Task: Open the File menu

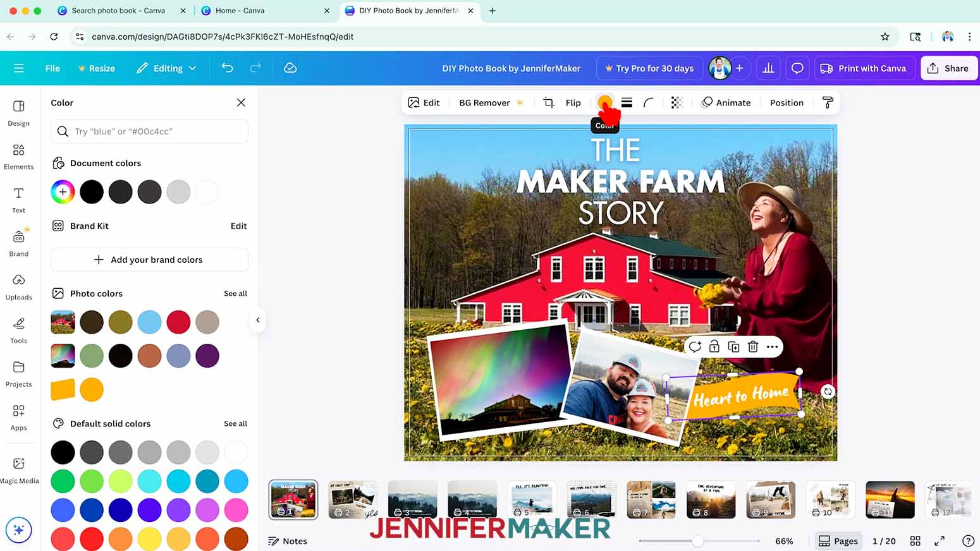Action: pyautogui.click(x=52, y=68)
